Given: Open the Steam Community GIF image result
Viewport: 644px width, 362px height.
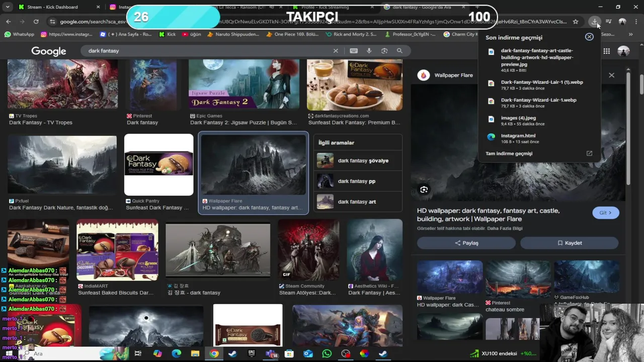Looking at the screenshot, I should click(308, 249).
